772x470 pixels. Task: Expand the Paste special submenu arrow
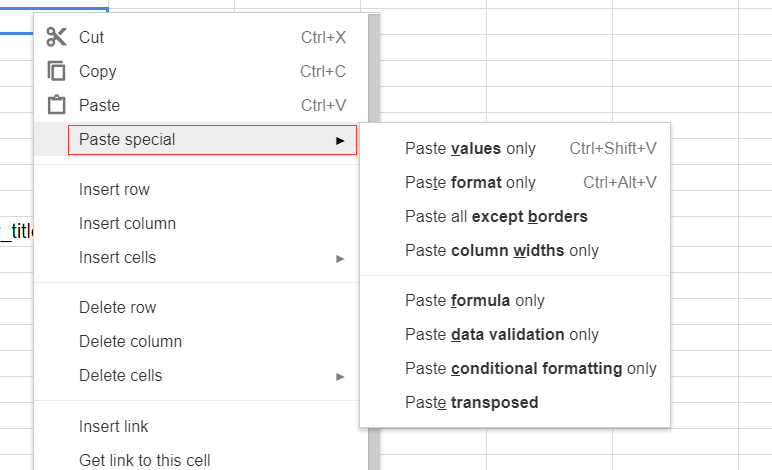coord(340,140)
